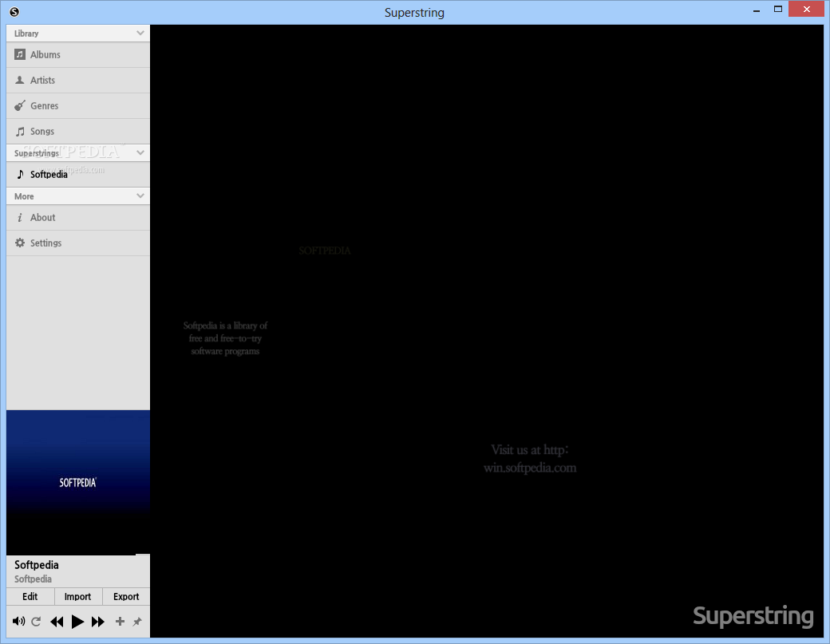Click the Export button
This screenshot has height=644, width=830.
126,596
